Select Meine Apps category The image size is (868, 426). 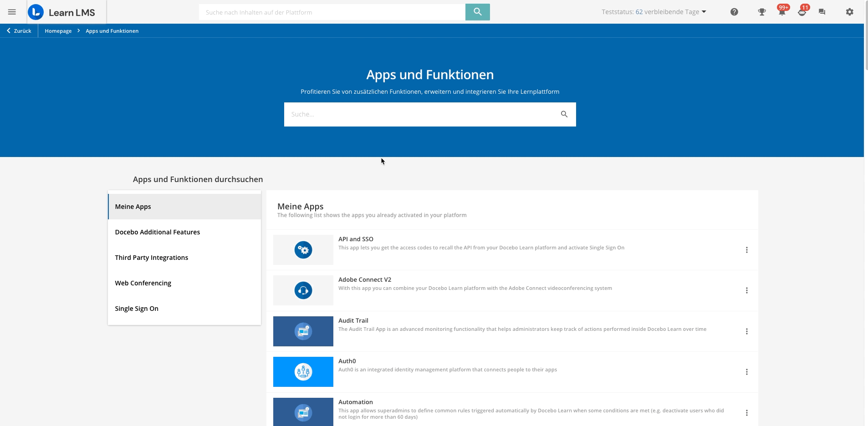(184, 207)
